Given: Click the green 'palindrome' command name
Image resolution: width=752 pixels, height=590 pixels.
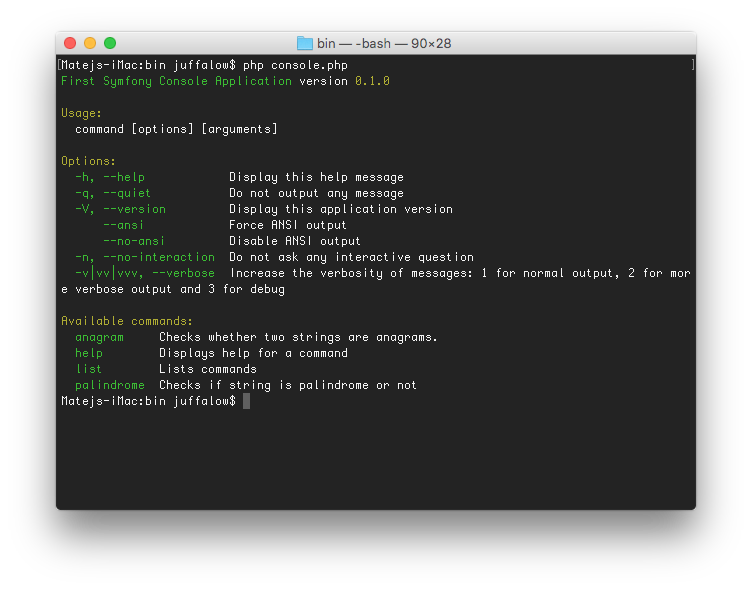Looking at the screenshot, I should (x=110, y=385).
